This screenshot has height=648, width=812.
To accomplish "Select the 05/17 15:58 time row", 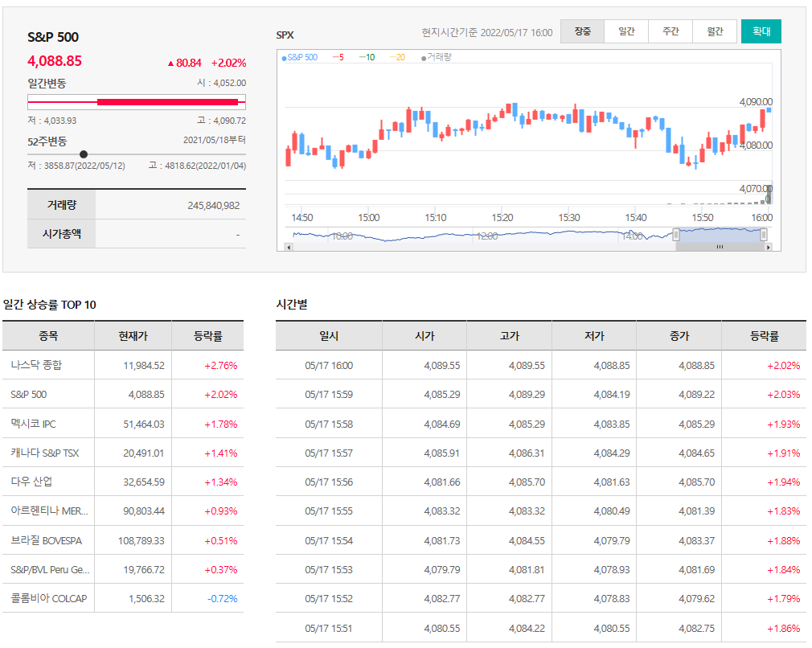I will 540,424.
